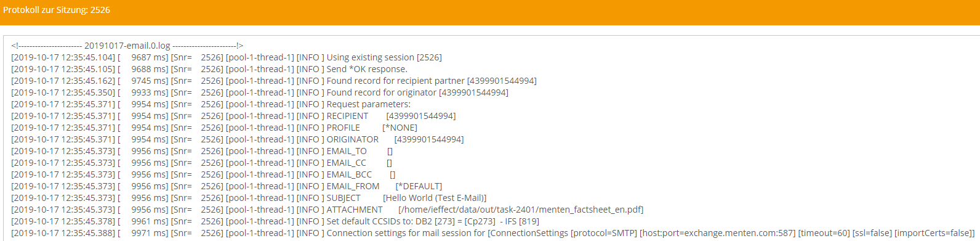Select the EMAIL_CC log line
Image resolution: width=980 pixels, height=241 pixels.
[x=201, y=163]
